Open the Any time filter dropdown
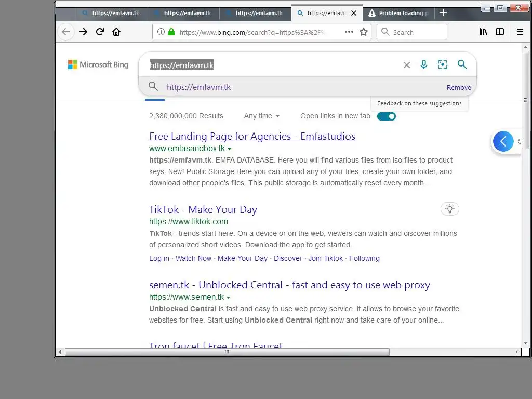Viewport: 532px width, 399px height. 262,116
